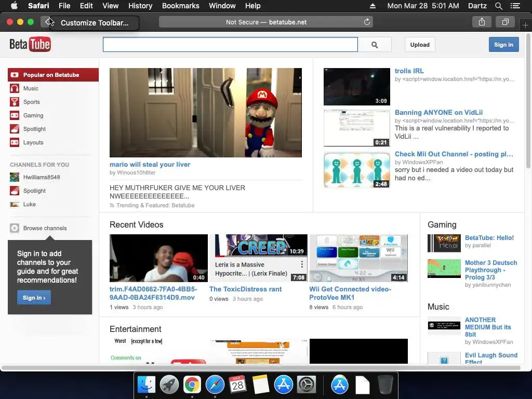
Task: Click the vertical page scrollbar
Action: [528, 100]
